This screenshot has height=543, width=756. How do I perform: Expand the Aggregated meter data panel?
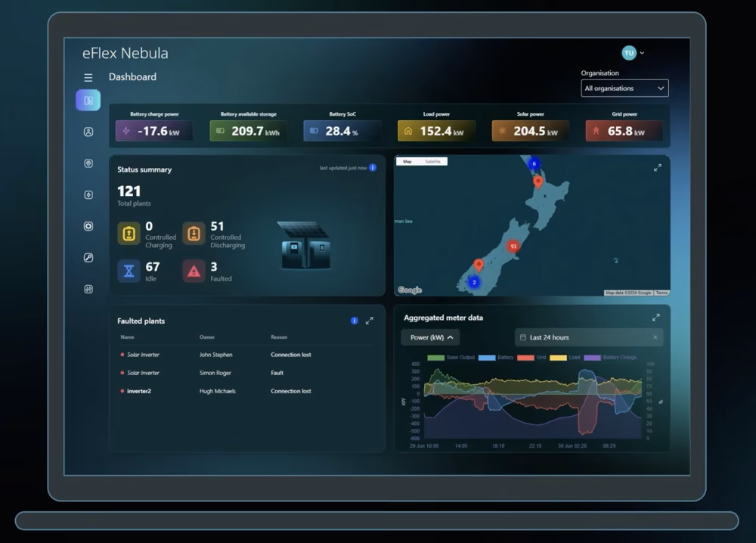pos(656,318)
